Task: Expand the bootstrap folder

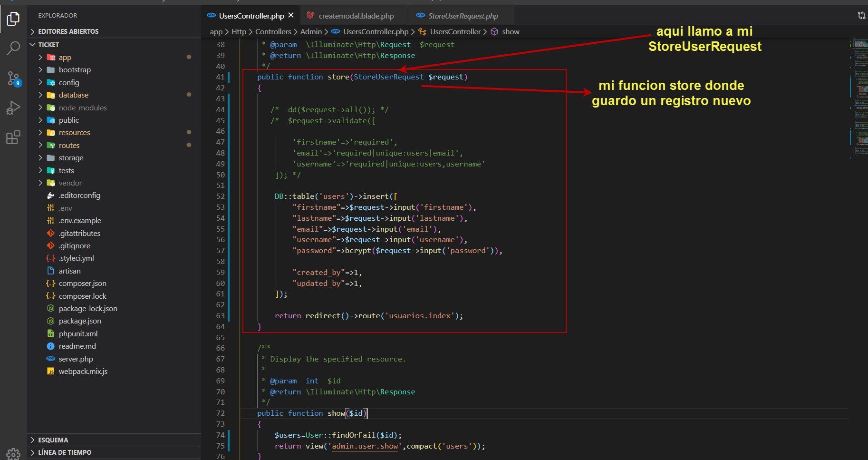Action: point(114,70)
